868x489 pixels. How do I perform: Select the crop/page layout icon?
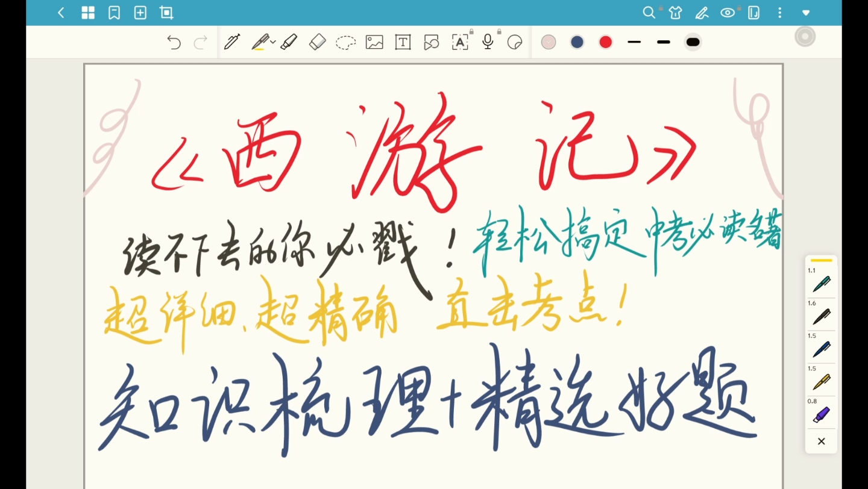[x=166, y=13]
